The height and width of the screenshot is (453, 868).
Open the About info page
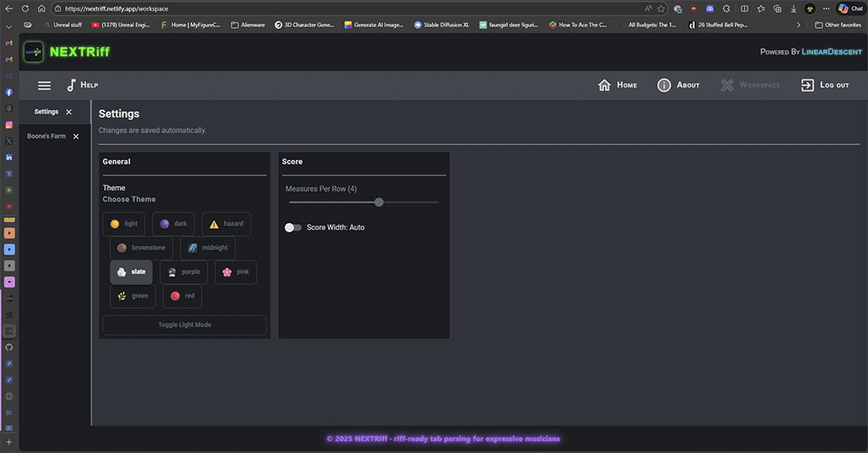(x=664, y=85)
